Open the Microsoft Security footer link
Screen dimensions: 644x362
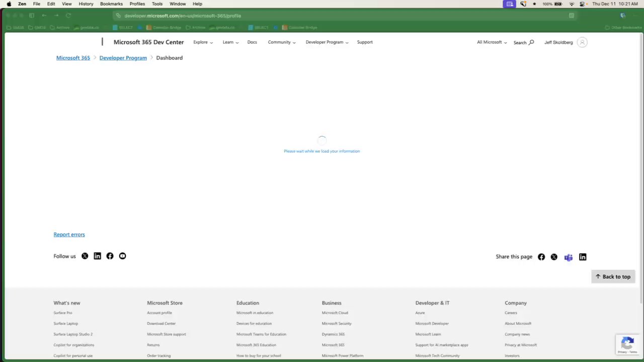tap(337, 323)
